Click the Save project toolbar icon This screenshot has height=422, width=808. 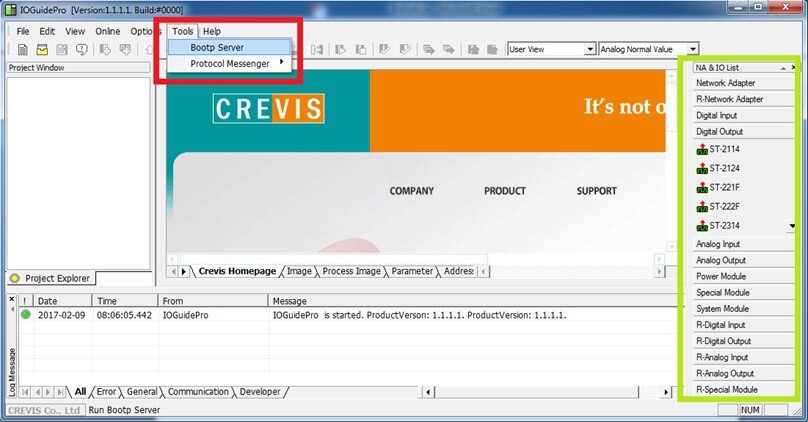[62, 49]
